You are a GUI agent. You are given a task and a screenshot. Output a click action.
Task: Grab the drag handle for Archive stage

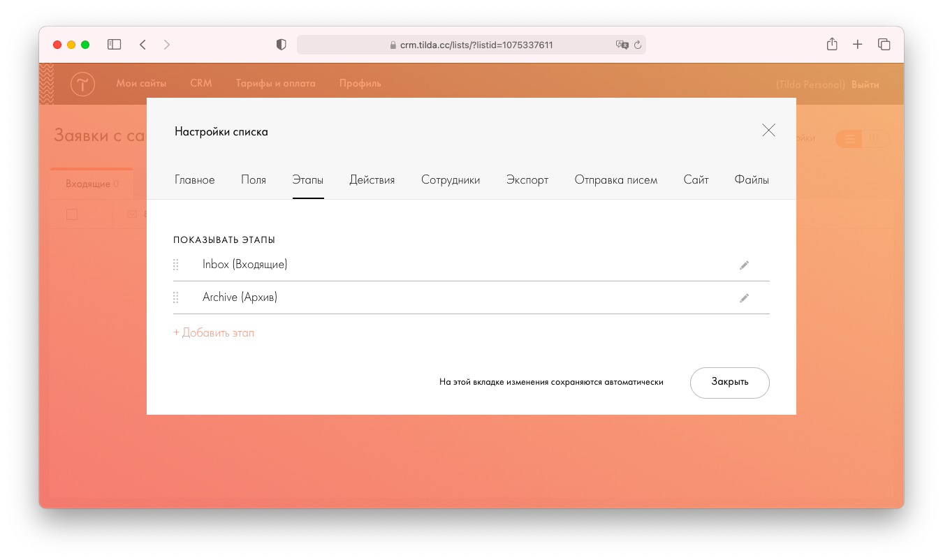coord(176,297)
